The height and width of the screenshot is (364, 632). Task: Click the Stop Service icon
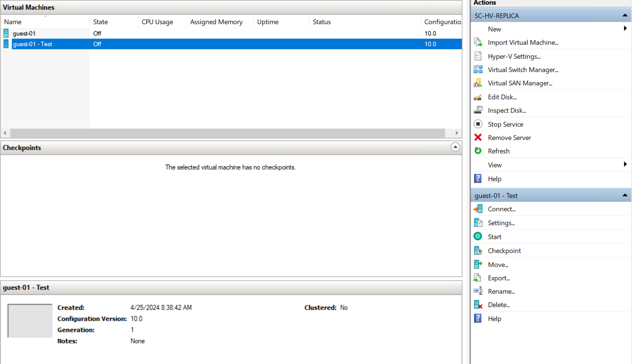click(478, 124)
